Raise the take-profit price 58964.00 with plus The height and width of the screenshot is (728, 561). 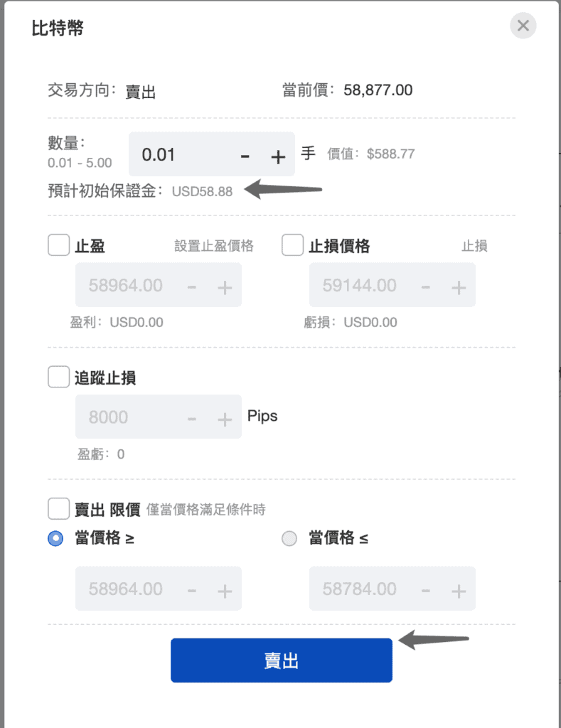pos(225,288)
